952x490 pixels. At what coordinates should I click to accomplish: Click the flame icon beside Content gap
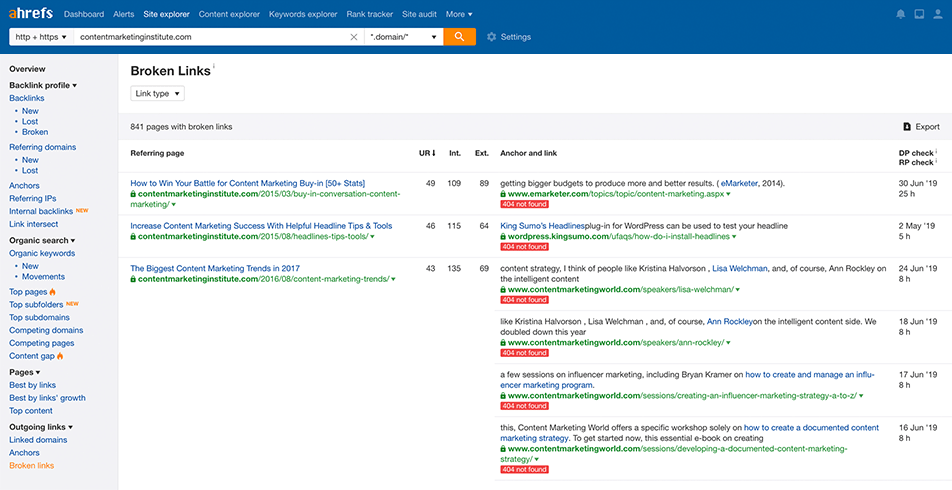(60, 356)
